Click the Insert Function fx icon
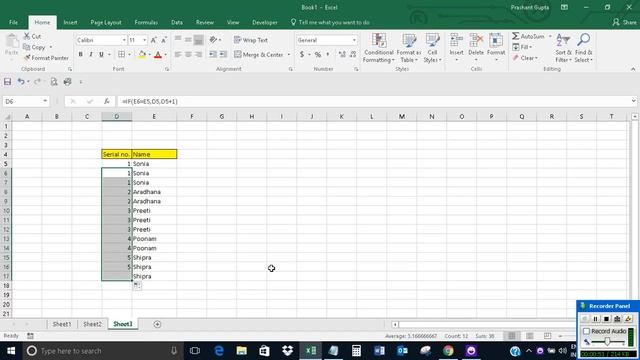640x360 pixels. click(x=107, y=101)
